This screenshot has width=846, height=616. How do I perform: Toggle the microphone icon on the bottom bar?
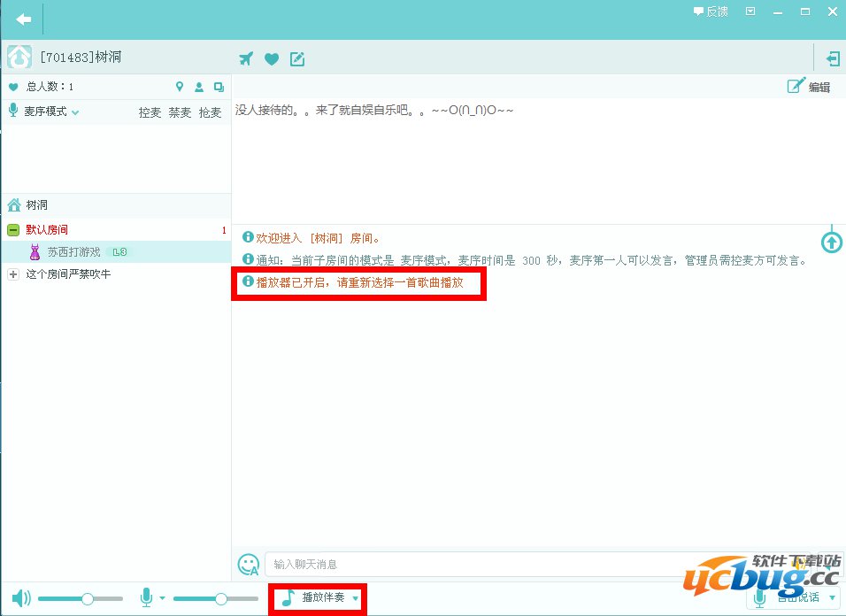click(148, 597)
